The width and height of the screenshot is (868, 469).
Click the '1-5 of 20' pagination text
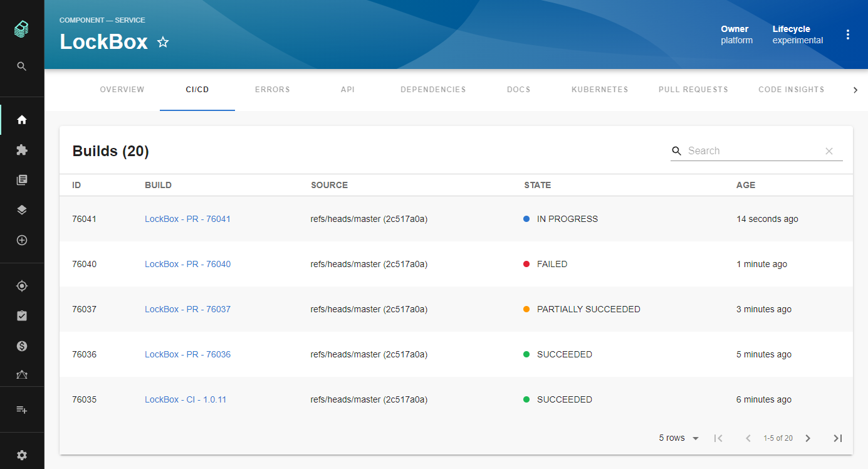pos(778,438)
